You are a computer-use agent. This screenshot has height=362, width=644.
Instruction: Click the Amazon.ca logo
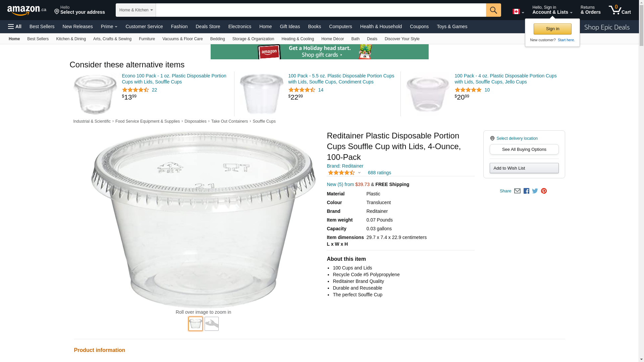tap(27, 10)
